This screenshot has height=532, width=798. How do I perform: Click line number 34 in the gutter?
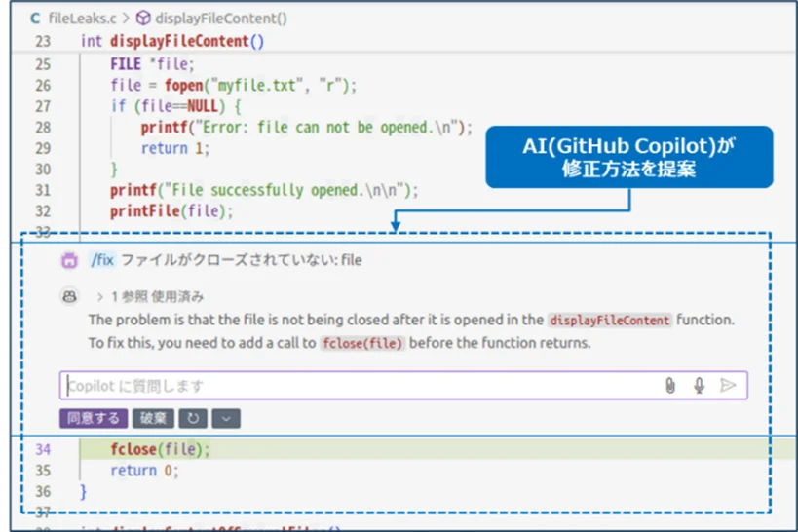click(43, 449)
